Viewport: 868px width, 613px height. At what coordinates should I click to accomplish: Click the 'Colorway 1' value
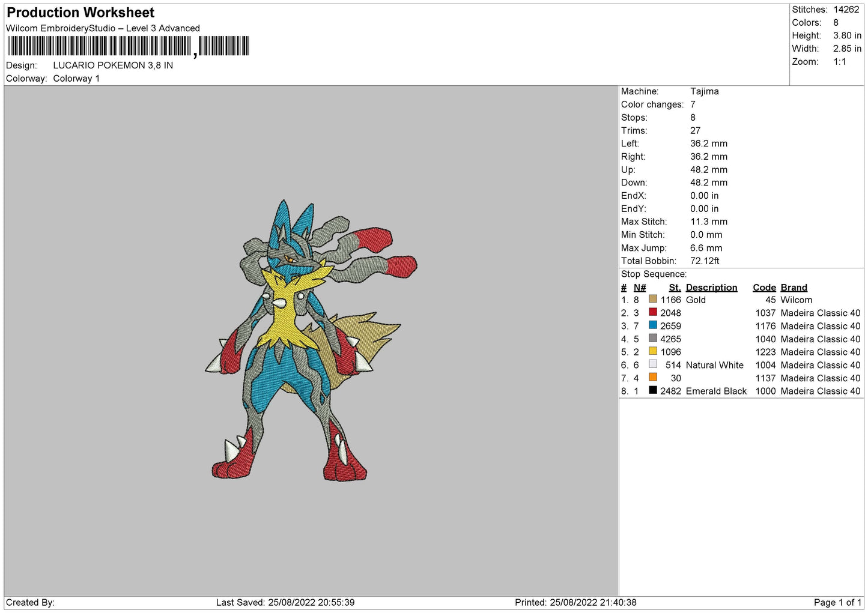[x=76, y=79]
